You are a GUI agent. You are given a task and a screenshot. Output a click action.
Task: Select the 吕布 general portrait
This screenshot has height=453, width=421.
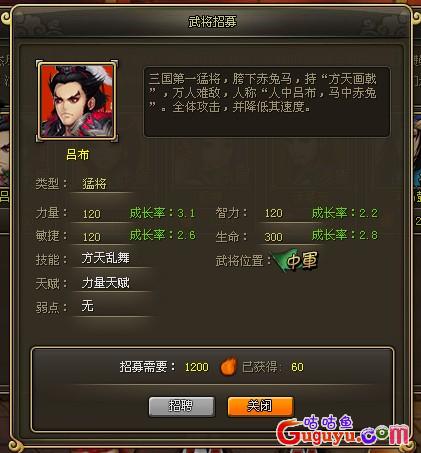coord(77,101)
